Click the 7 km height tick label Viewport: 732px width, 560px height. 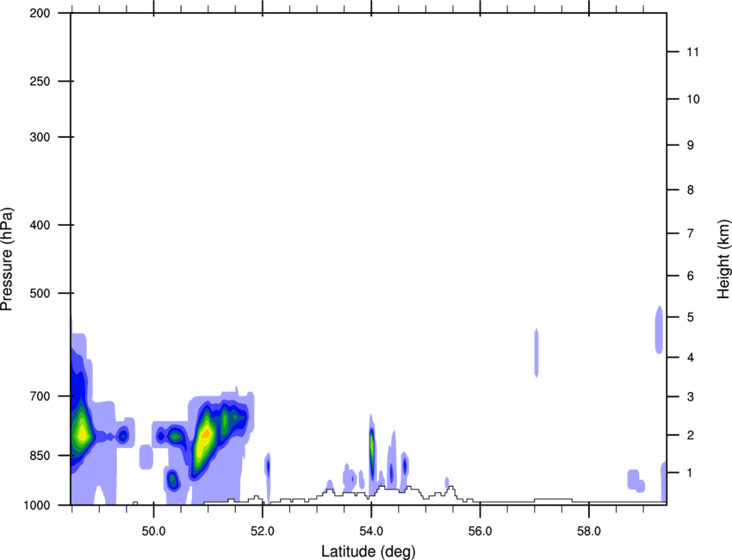pyautogui.click(x=691, y=233)
